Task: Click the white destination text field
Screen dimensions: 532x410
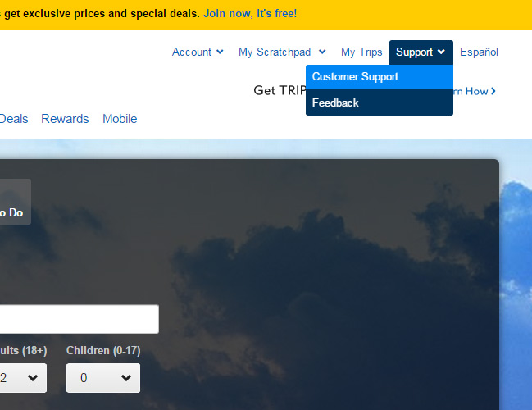Action: tap(79, 319)
